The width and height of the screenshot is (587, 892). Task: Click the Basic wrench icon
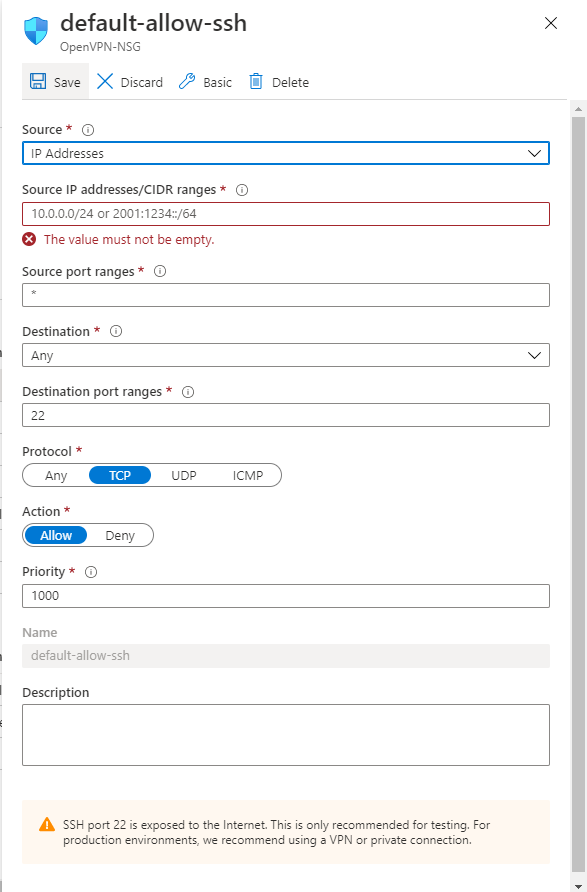[187, 81]
